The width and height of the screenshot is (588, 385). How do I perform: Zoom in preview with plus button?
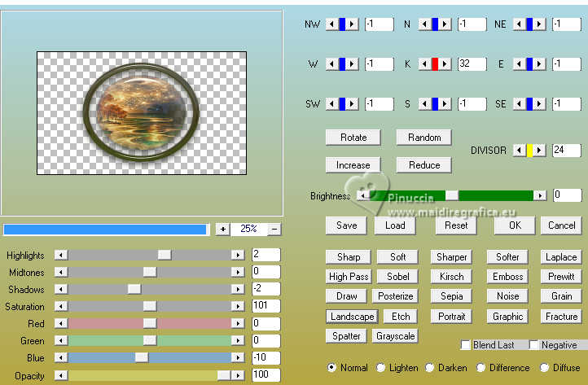(x=223, y=229)
